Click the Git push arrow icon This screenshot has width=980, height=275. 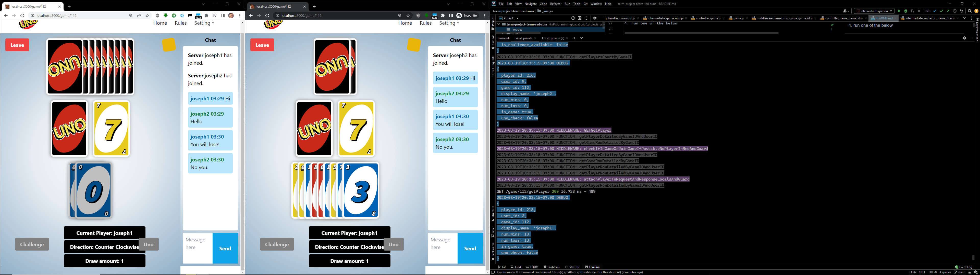(x=948, y=11)
